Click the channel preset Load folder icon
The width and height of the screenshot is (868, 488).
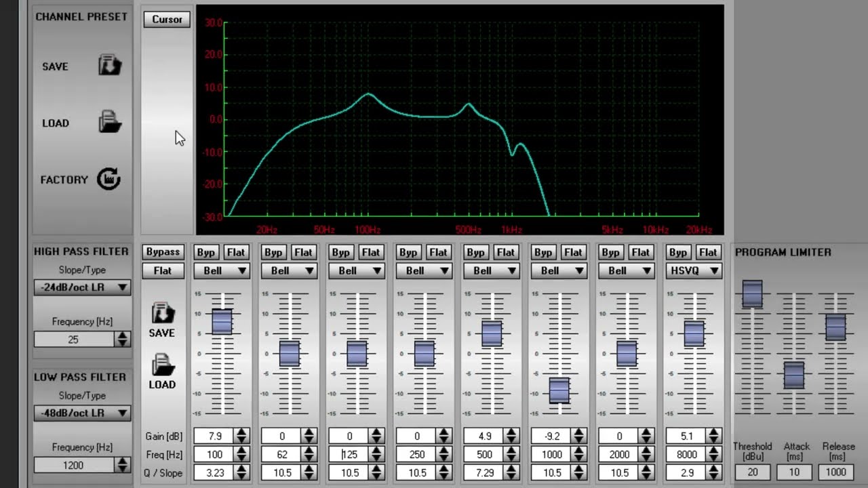[109, 122]
